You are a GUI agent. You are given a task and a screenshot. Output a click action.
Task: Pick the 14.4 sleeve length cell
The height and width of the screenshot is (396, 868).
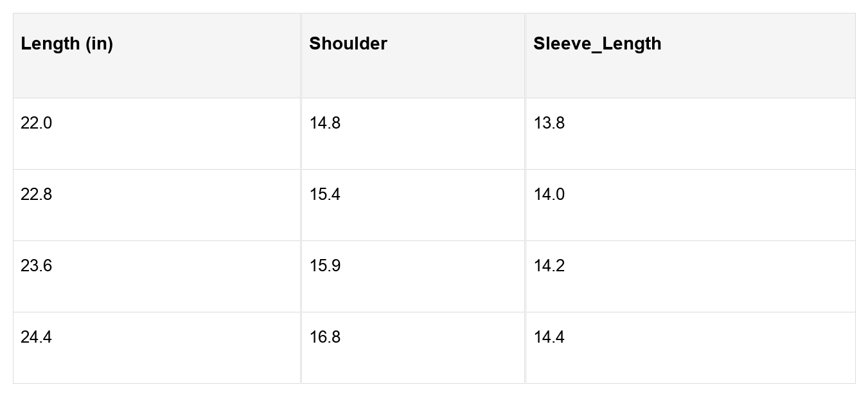coord(549,337)
